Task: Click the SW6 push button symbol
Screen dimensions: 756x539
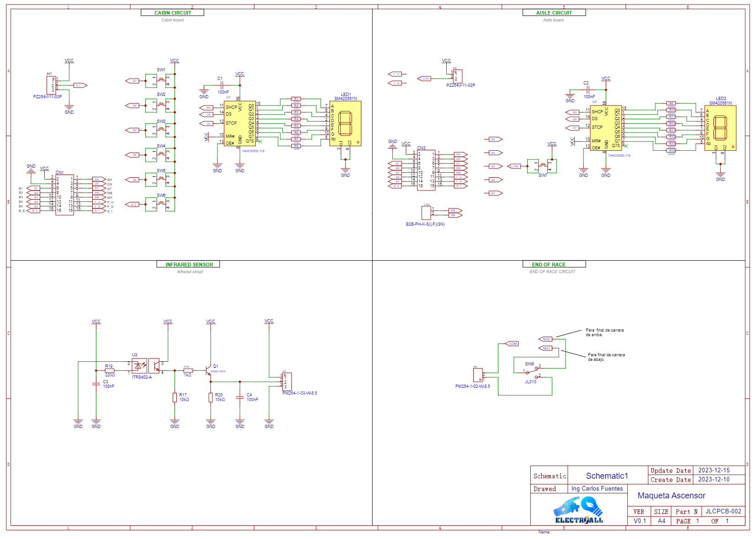Action: (161, 204)
